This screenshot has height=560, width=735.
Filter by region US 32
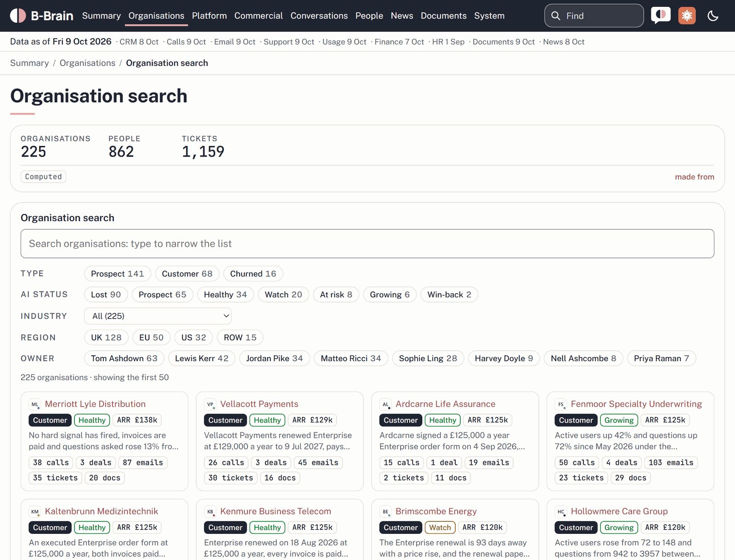193,337
